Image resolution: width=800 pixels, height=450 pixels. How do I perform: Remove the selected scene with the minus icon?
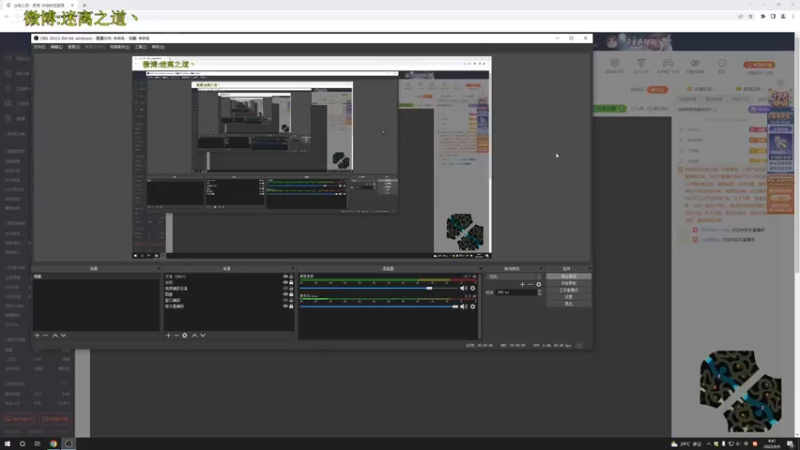pos(45,335)
